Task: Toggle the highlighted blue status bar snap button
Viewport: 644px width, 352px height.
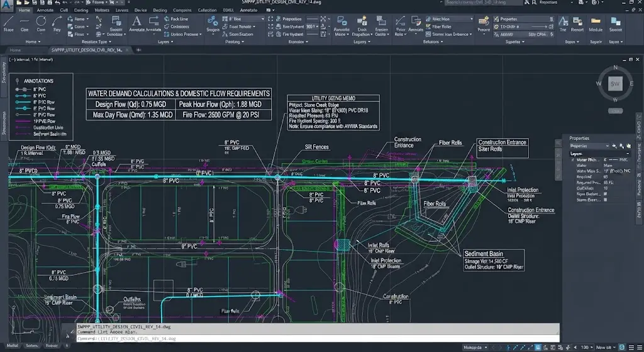Action: [x=538, y=348]
